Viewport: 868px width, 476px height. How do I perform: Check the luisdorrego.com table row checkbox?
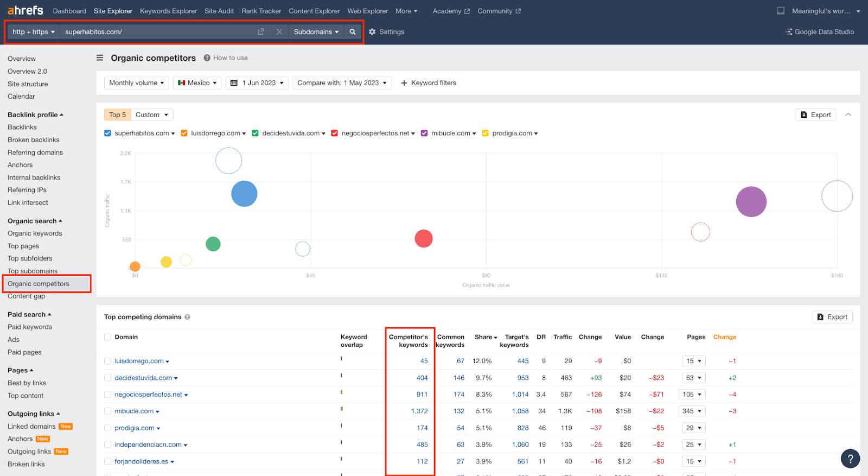coord(107,361)
